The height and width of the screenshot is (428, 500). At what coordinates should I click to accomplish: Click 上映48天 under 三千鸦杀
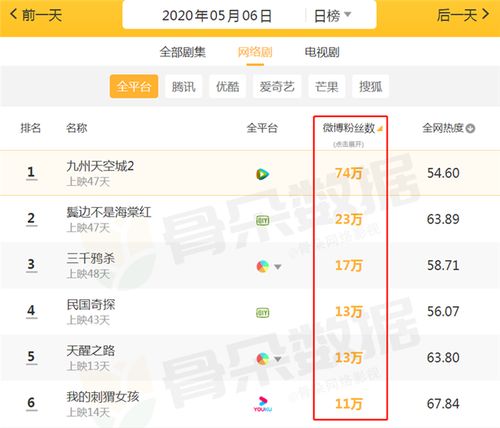88,274
